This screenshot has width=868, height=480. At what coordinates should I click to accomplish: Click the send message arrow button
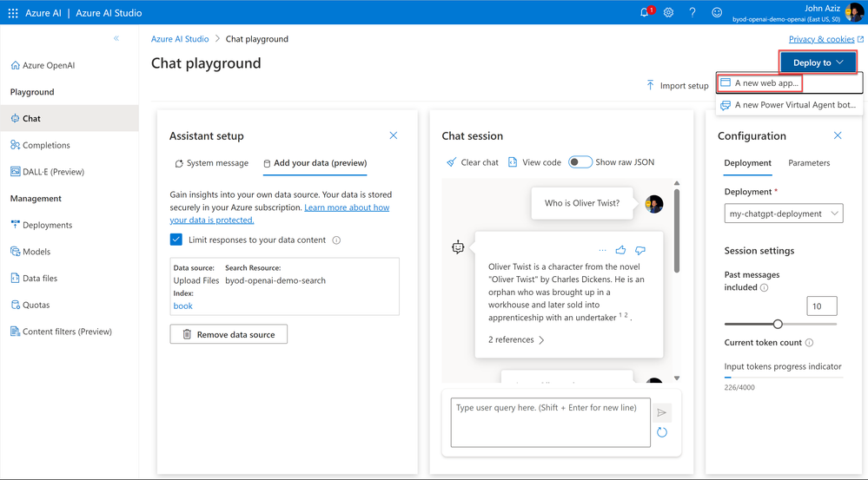[x=661, y=412]
